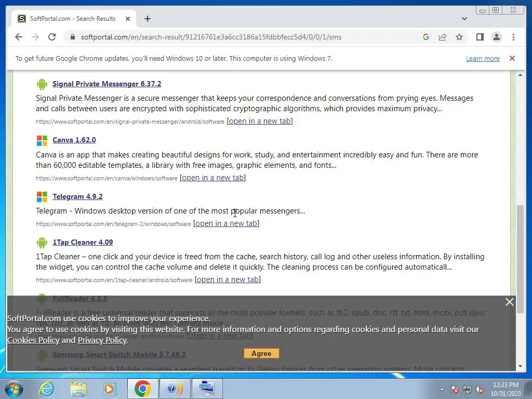Screen dimensions: 532x399
Task: Open the Canva 1.62.0 result
Action: 74,140
